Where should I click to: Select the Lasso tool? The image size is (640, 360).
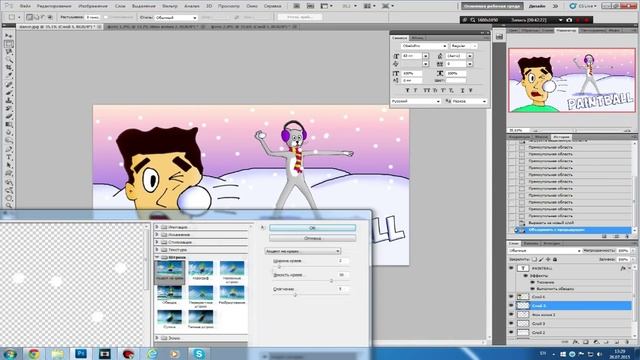click(x=9, y=52)
